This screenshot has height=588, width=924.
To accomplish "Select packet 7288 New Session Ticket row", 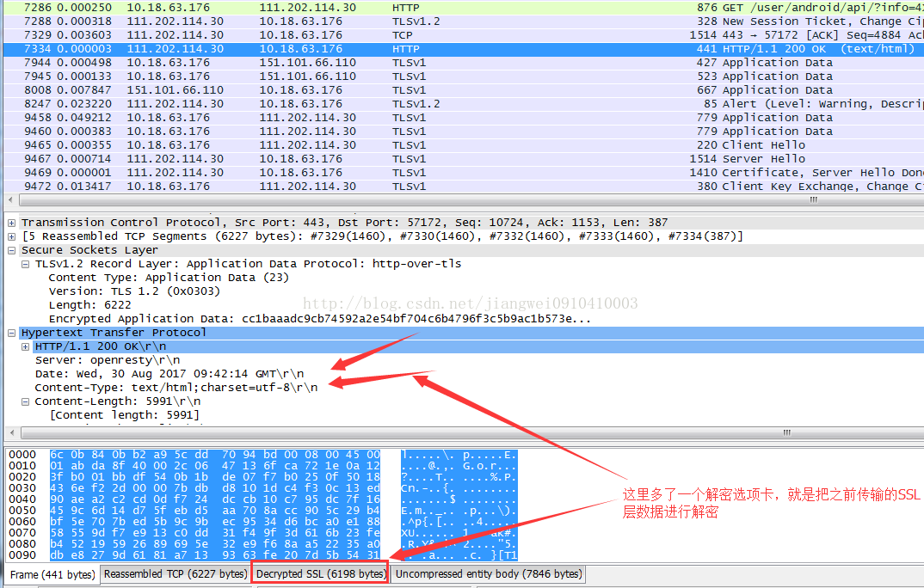I will (464, 21).
